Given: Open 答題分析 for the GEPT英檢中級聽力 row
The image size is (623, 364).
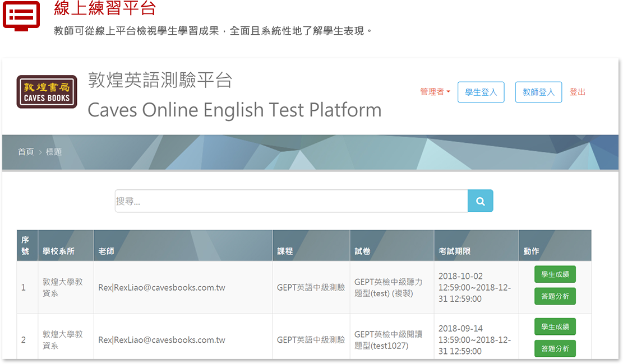Looking at the screenshot, I should coord(555,296).
